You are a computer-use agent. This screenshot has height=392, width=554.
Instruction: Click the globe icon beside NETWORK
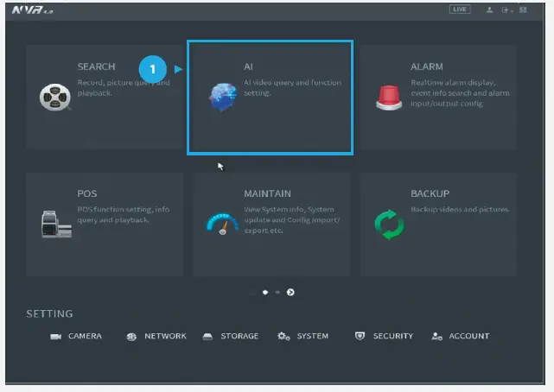click(x=131, y=337)
